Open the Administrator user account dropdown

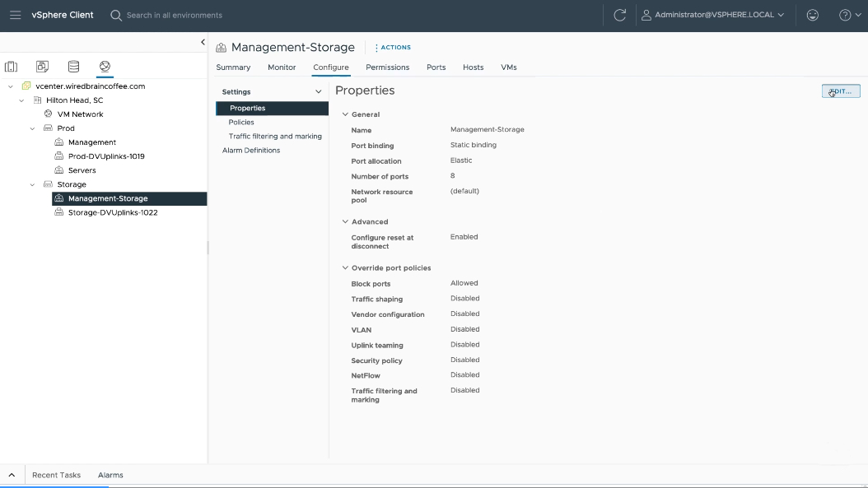pyautogui.click(x=712, y=15)
